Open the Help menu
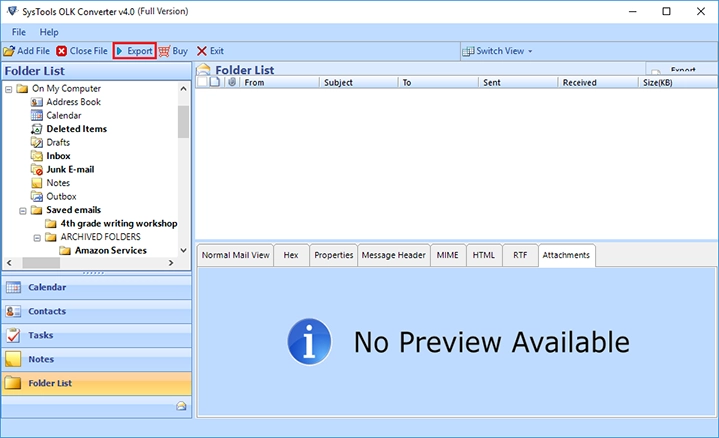 [49, 32]
